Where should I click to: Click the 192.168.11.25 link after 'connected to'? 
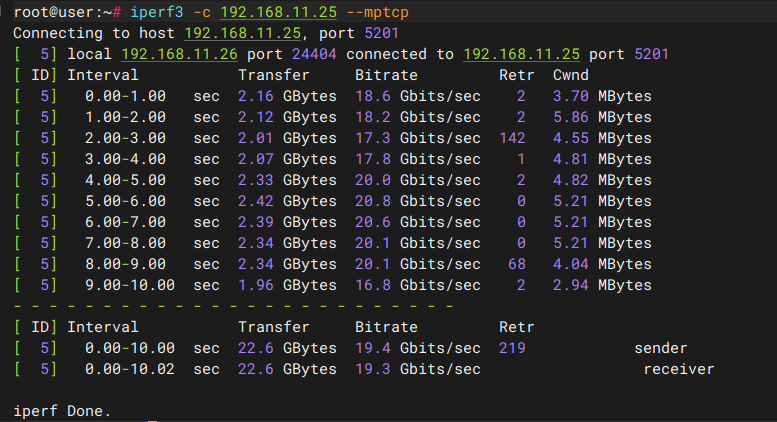(521, 54)
